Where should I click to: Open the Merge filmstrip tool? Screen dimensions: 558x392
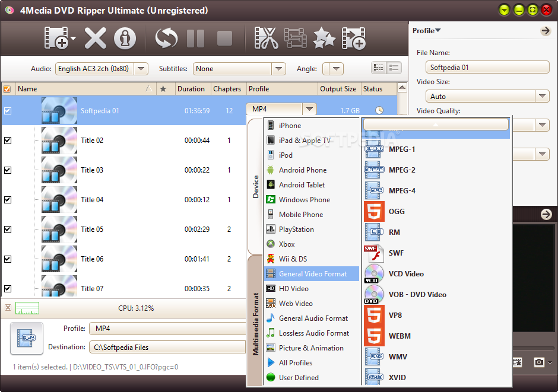pos(295,38)
